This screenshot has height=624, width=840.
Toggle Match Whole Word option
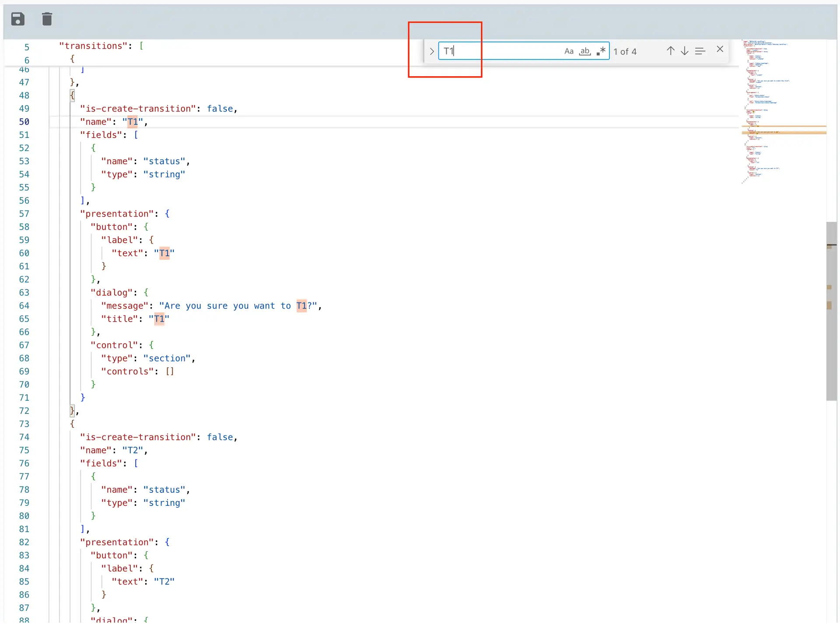pyautogui.click(x=585, y=51)
